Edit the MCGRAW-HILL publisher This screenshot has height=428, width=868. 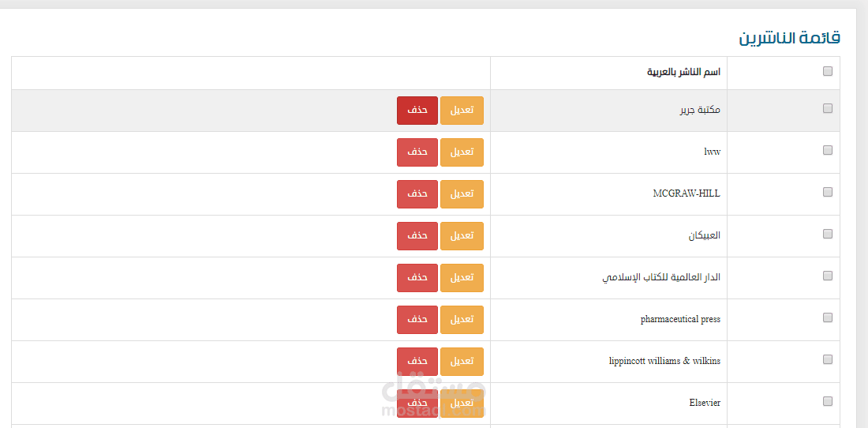pos(462,194)
